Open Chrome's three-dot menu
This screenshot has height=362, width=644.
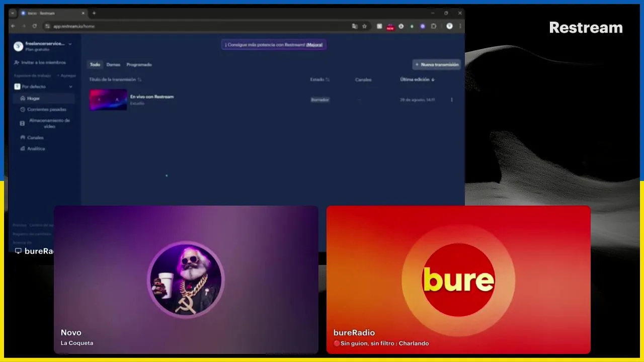click(460, 26)
